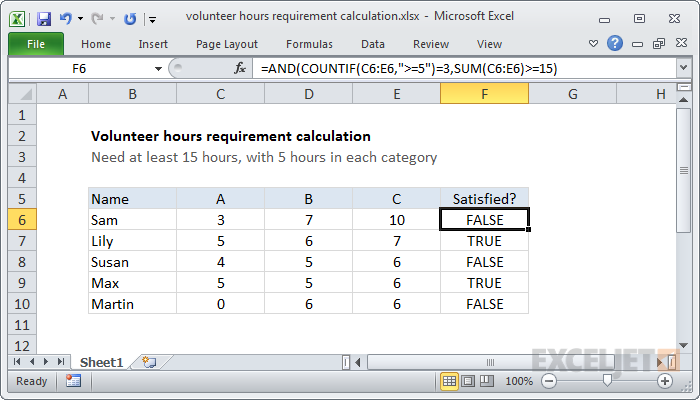Open the Review ribbon tab
The width and height of the screenshot is (700, 400).
(431, 44)
